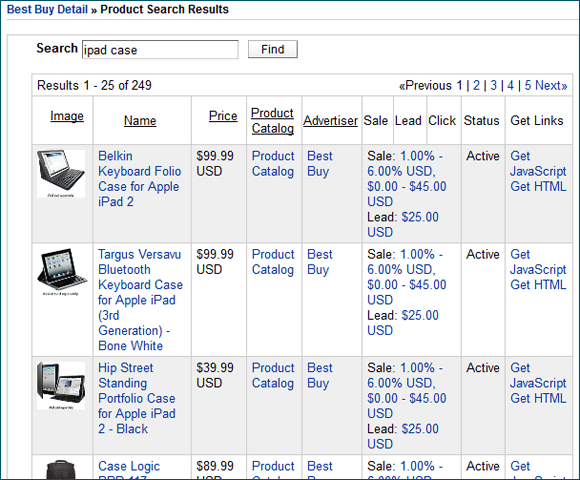Open the Belkin Keyboard Folio product thumbnail

(x=61, y=173)
